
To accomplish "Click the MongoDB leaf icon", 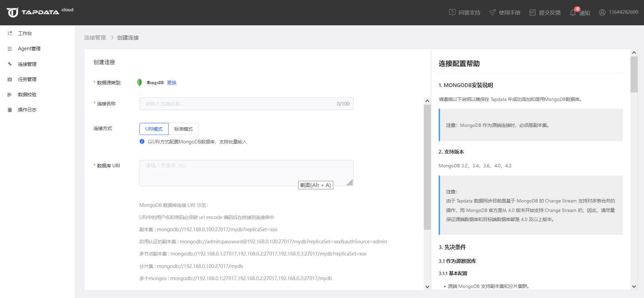I will pos(139,83).
